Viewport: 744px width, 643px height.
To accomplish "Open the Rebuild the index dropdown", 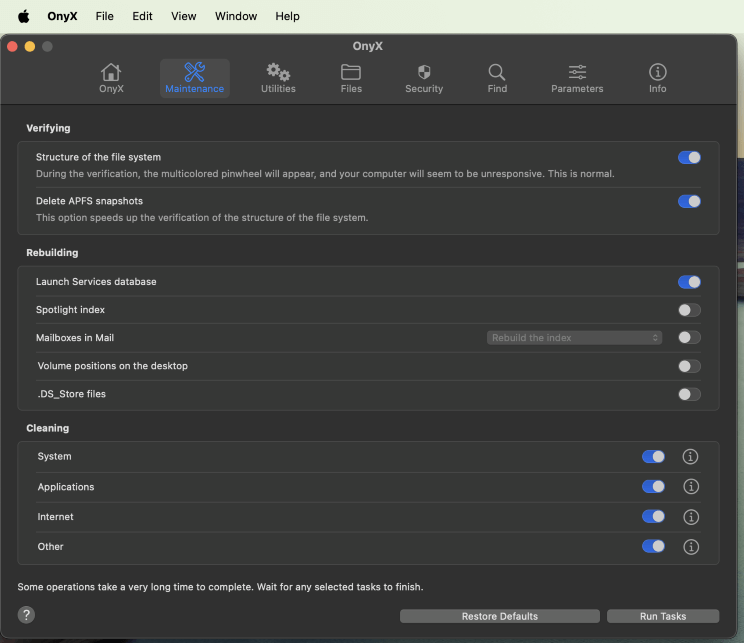I will [x=574, y=338].
